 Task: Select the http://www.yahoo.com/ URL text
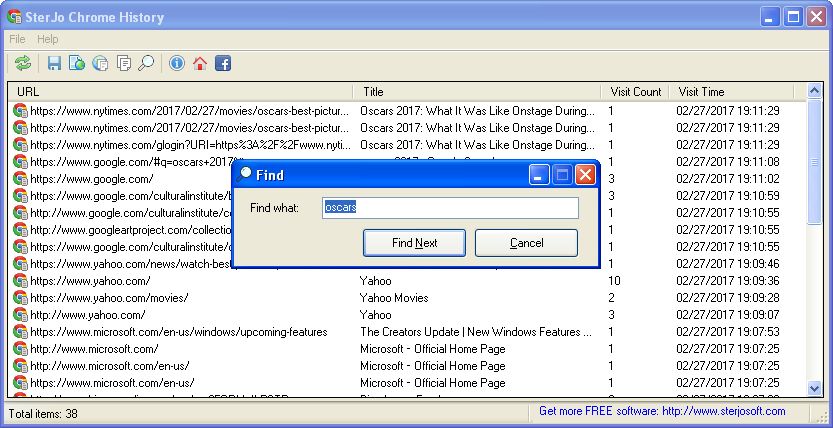[88, 315]
